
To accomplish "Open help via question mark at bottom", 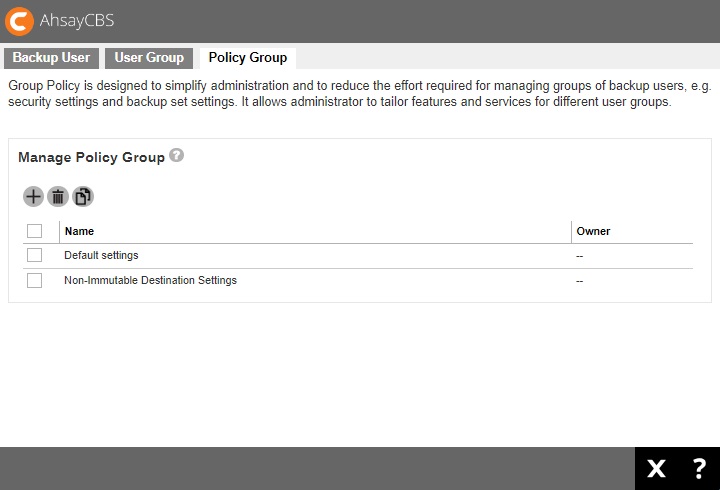I will point(699,469).
